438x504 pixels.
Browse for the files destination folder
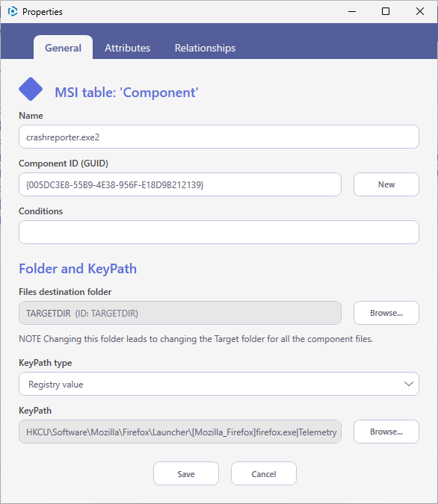[386, 313]
